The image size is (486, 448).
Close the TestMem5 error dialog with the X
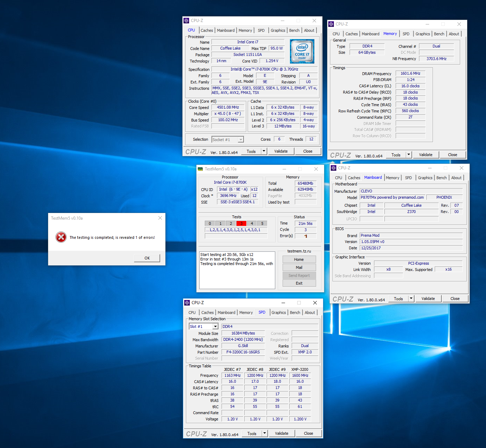(160, 218)
